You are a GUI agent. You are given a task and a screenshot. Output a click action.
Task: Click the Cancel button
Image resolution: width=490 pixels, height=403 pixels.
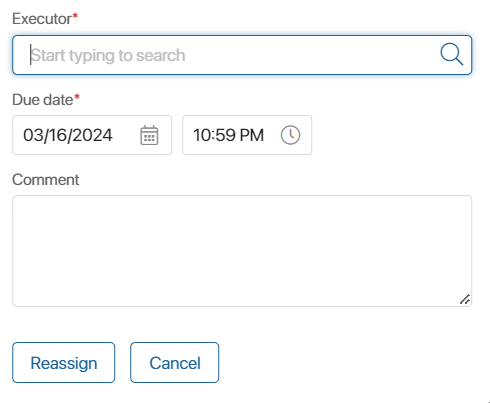tap(175, 362)
